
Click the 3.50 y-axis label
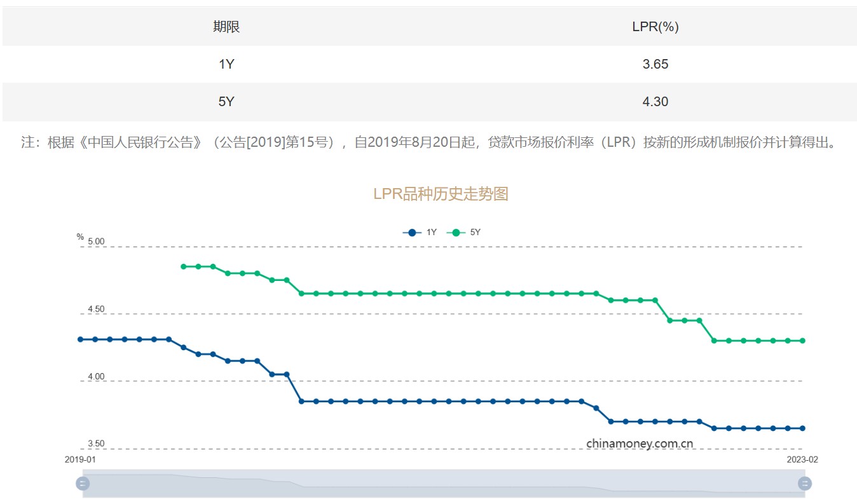pos(96,444)
